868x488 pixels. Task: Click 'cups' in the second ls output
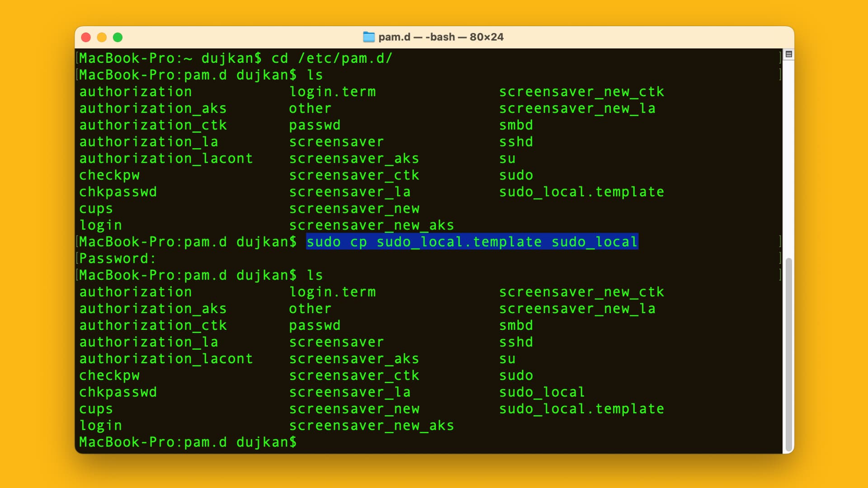point(96,409)
